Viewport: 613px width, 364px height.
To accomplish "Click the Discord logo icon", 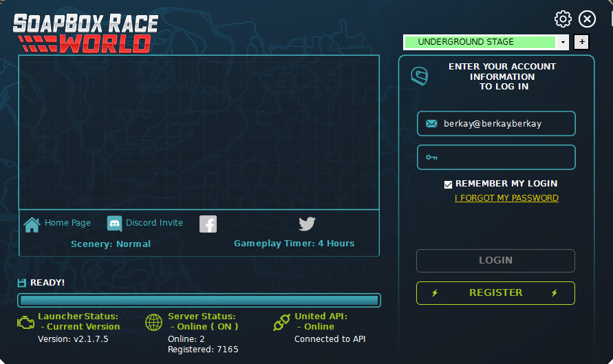I will pos(114,224).
